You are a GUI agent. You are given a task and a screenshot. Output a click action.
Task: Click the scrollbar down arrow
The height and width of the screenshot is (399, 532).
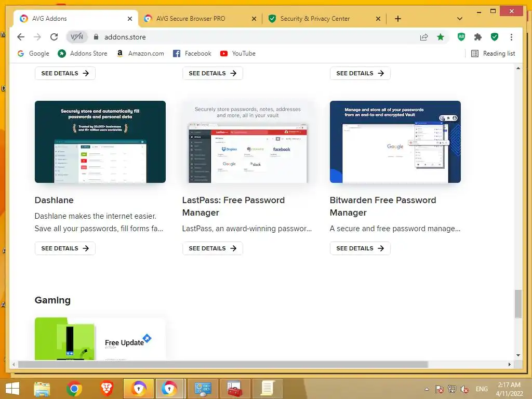coord(518,355)
